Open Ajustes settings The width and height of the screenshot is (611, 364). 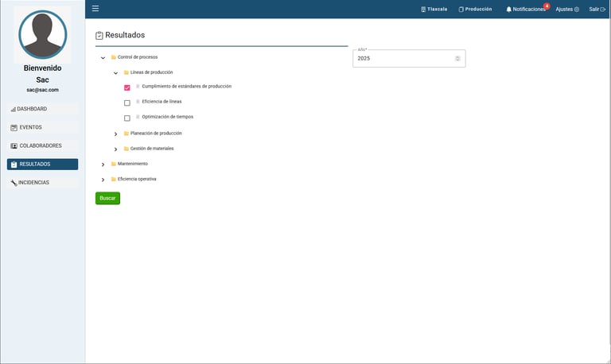[567, 9]
